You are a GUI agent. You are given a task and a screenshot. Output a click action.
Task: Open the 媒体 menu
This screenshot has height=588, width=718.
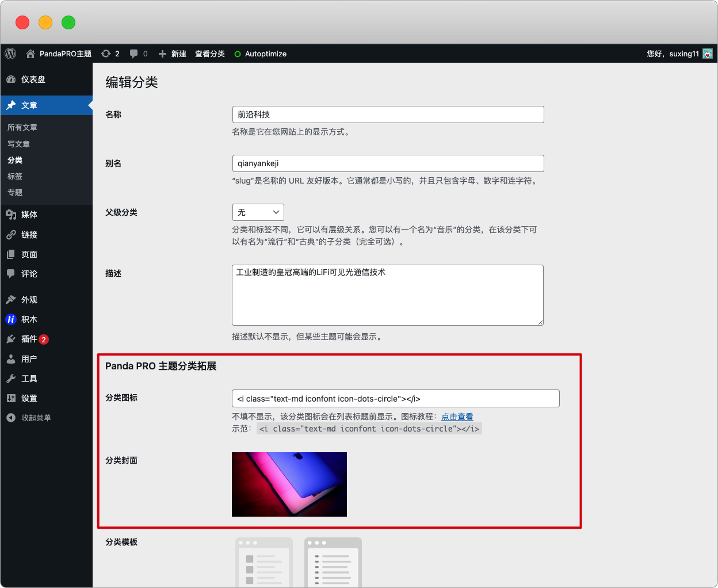coord(46,215)
